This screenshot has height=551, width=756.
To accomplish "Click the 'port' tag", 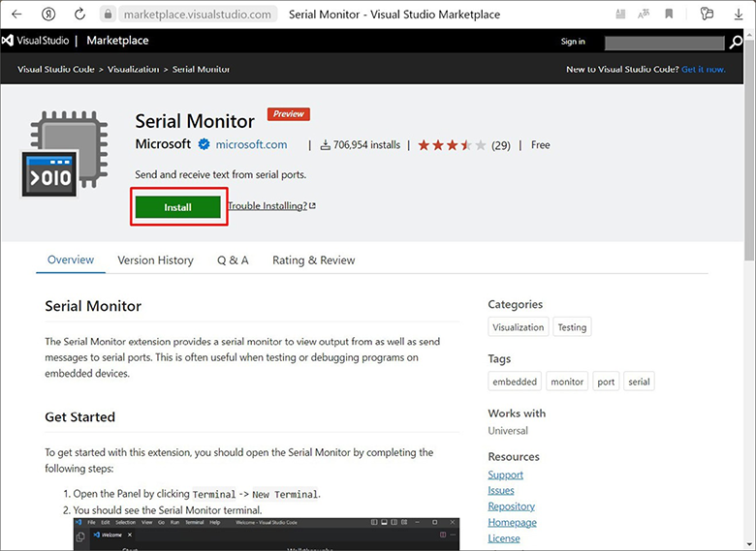I will tap(606, 382).
